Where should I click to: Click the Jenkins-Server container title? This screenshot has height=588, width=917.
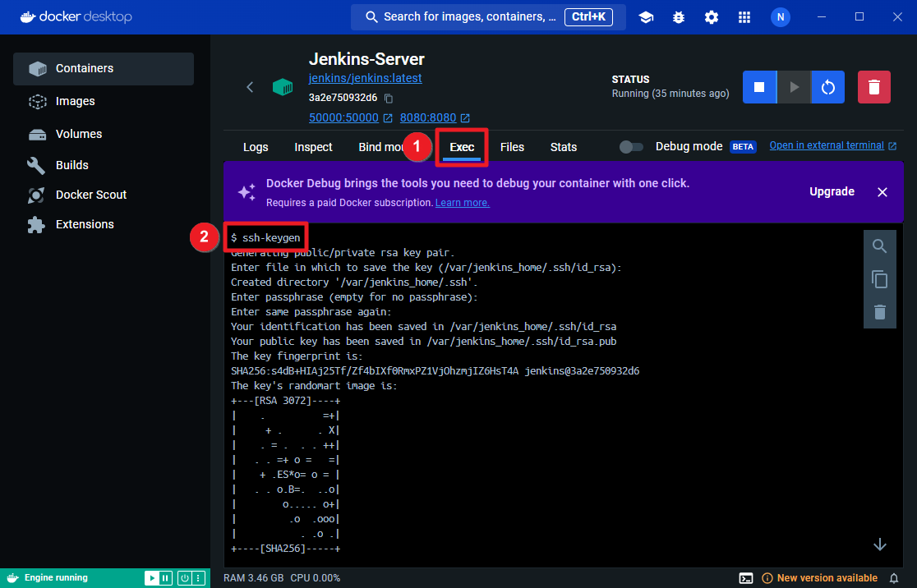[x=366, y=59]
